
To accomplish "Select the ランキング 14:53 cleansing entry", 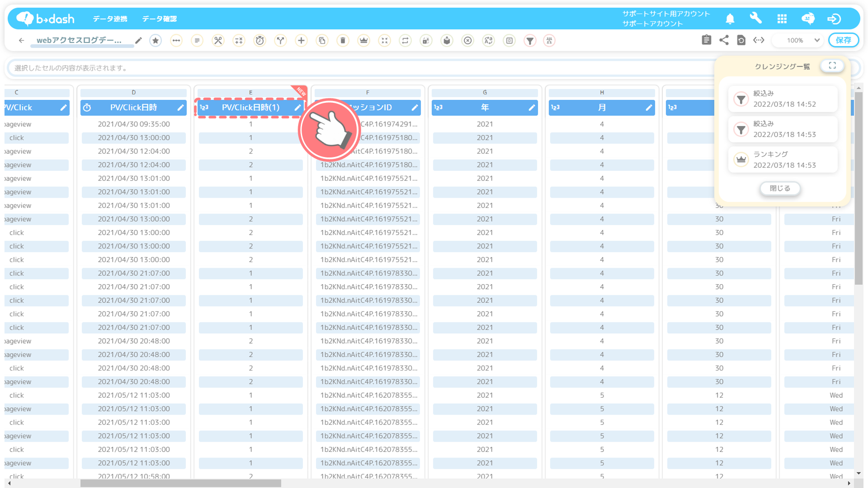I will [783, 160].
